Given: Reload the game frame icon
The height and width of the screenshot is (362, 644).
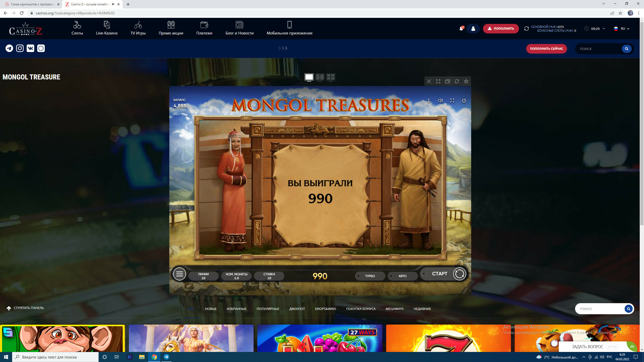Looking at the screenshot, I should 457,81.
